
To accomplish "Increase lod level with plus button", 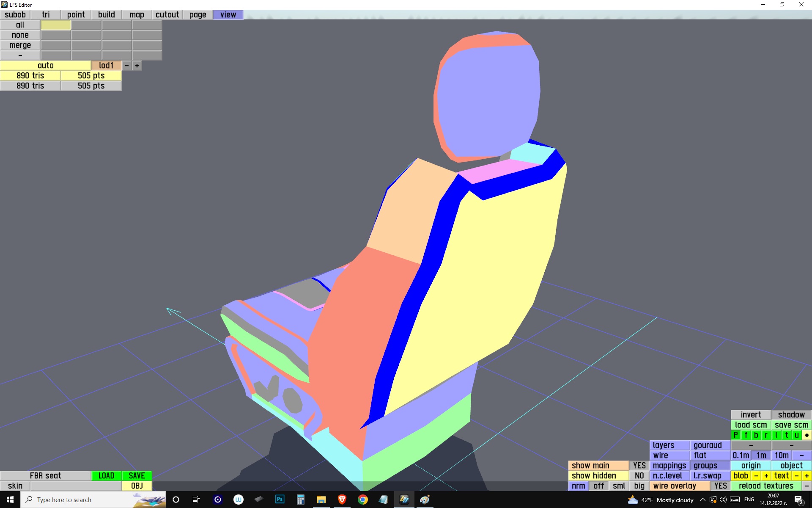I will click(137, 66).
